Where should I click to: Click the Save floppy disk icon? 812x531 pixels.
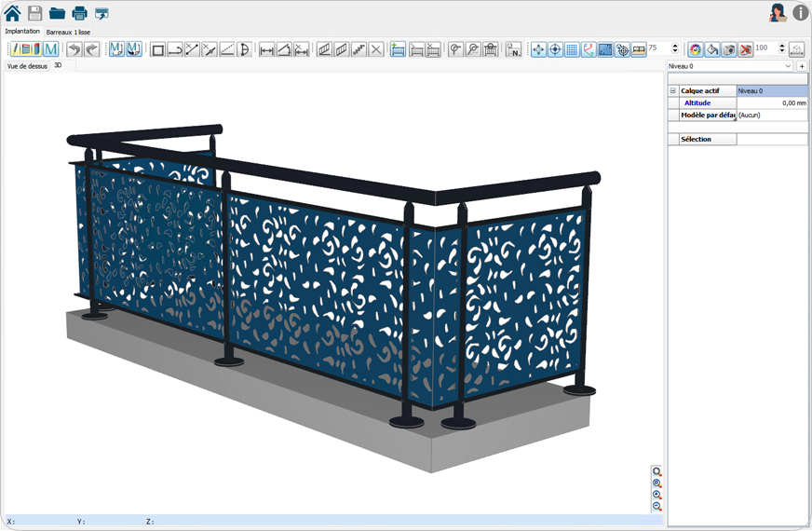pos(34,13)
